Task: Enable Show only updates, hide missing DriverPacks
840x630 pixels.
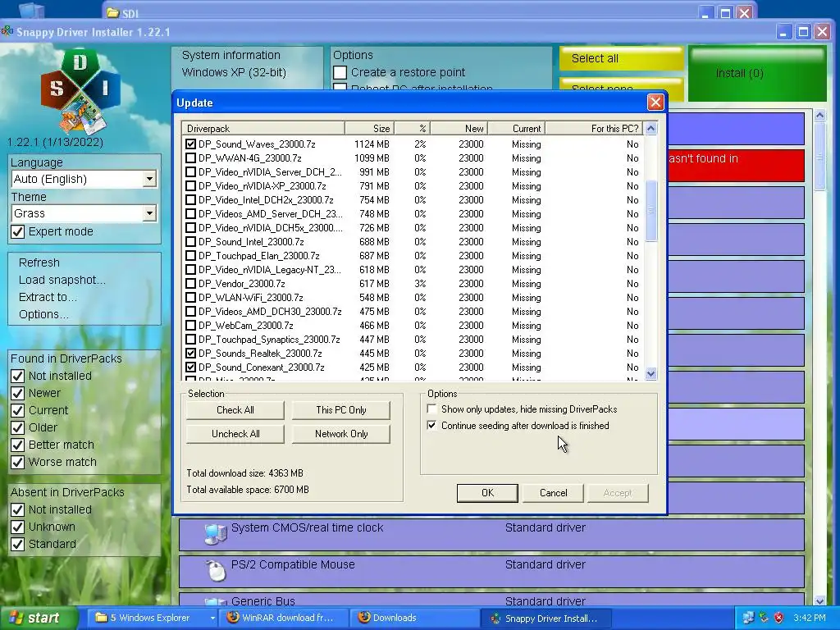Action: 431,409
